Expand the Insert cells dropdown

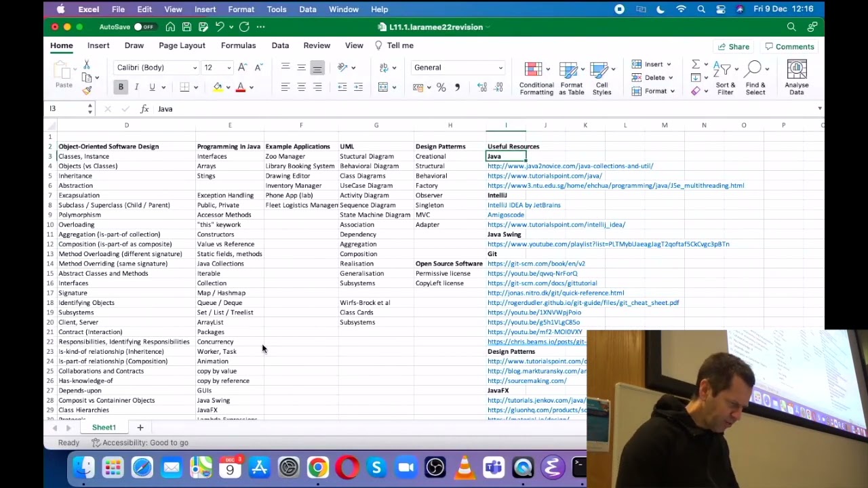[x=669, y=64]
